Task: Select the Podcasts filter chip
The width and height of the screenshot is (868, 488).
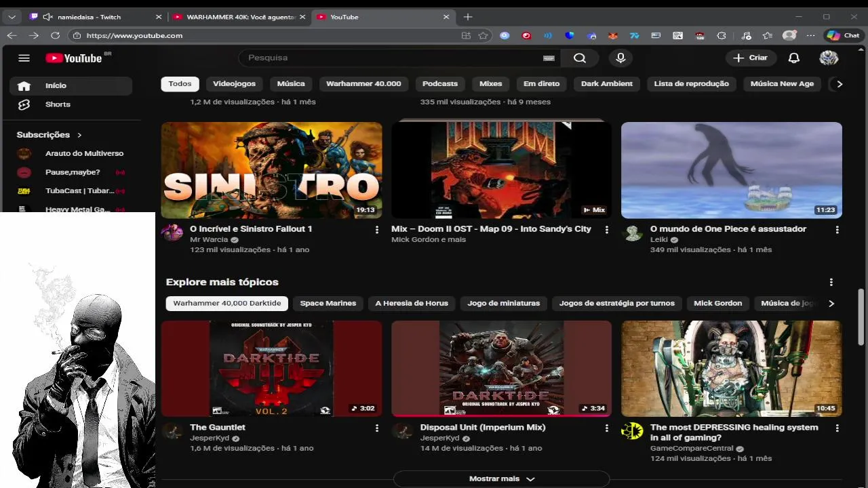Action: (440, 83)
